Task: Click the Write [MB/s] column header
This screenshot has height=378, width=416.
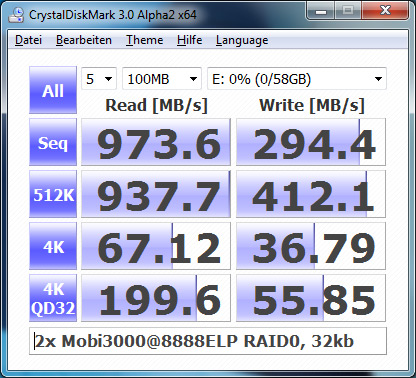Action: [x=312, y=105]
